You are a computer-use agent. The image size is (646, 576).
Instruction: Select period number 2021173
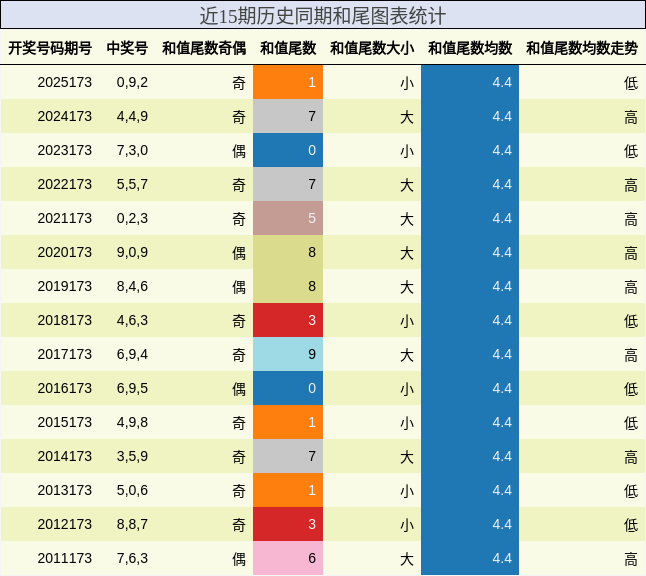[65, 218]
